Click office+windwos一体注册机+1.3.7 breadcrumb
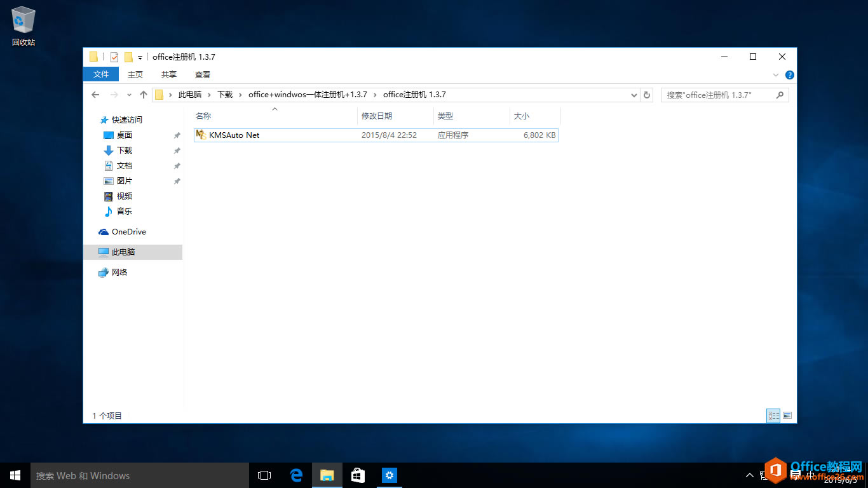The image size is (868, 488). click(308, 95)
